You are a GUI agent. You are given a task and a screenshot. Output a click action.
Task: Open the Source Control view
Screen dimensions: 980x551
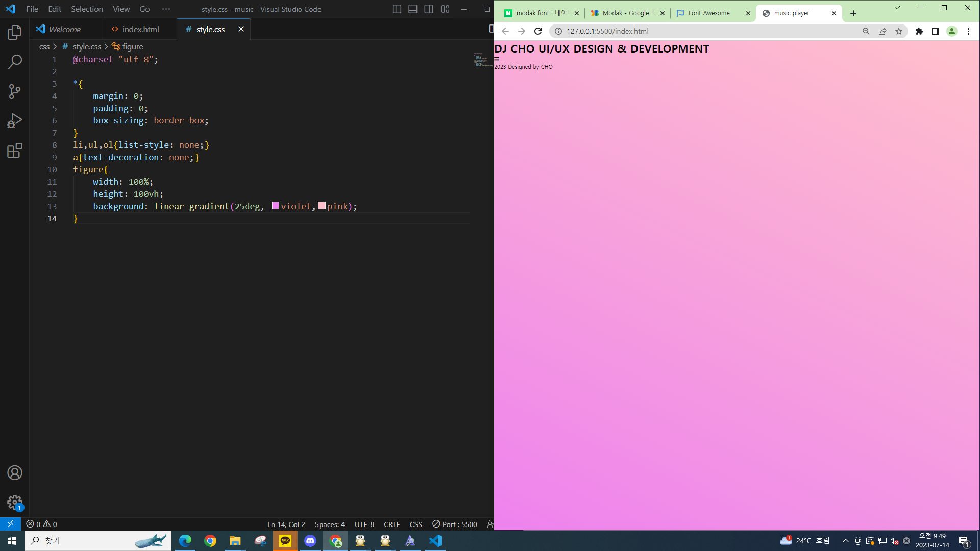[x=15, y=91]
